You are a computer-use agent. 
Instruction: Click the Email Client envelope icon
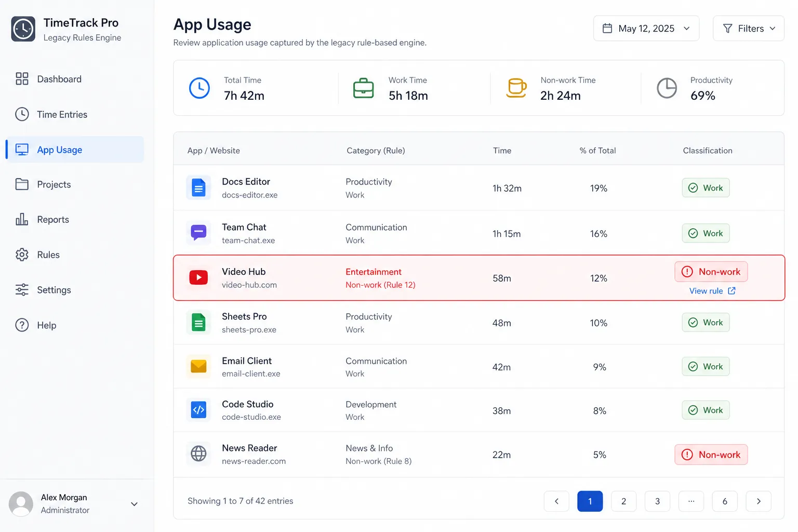coord(198,367)
